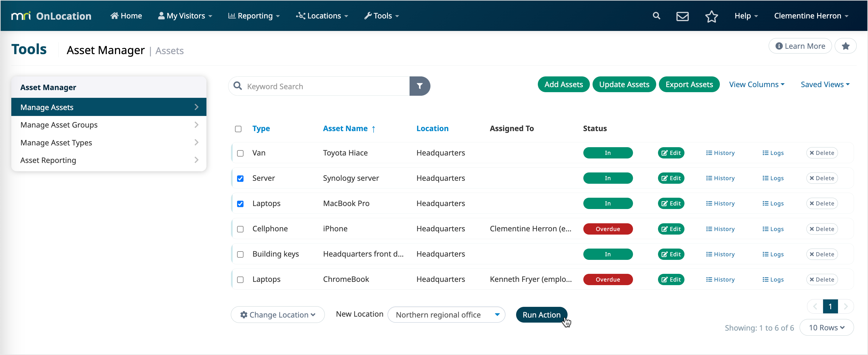This screenshot has width=868, height=355.
Task: Edit the iPhone asset
Action: (x=670, y=229)
